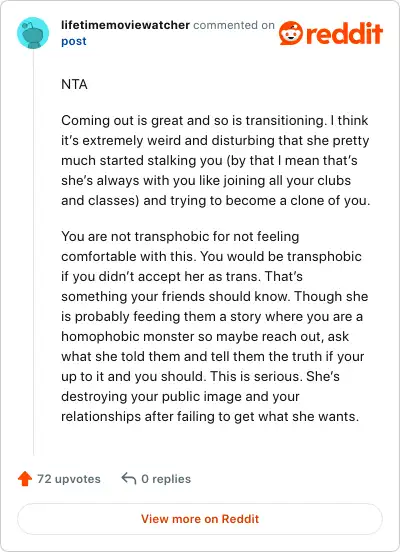Open the lifetimemoviewatcher username link
Image resolution: width=400 pixels, height=552 pixels.
click(x=125, y=25)
